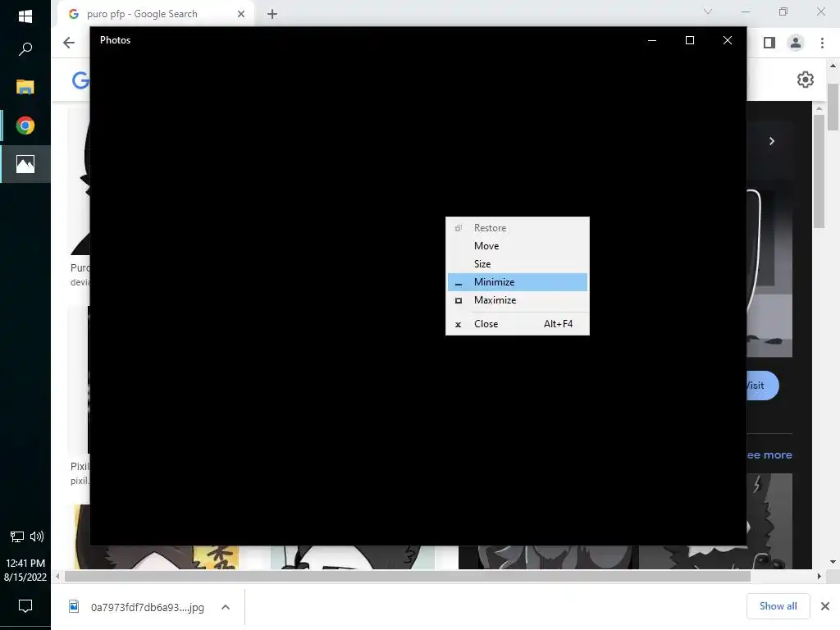Image resolution: width=840 pixels, height=630 pixels.
Task: Expand download item options caret
Action: click(x=226, y=607)
